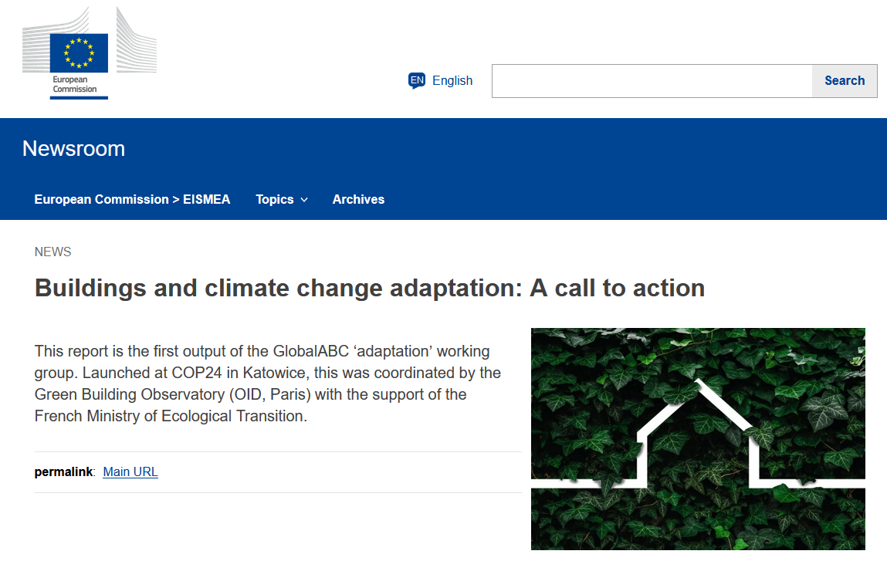Viewport: 887px width, 588px height.
Task: Focus the site search input field
Action: [x=652, y=81]
